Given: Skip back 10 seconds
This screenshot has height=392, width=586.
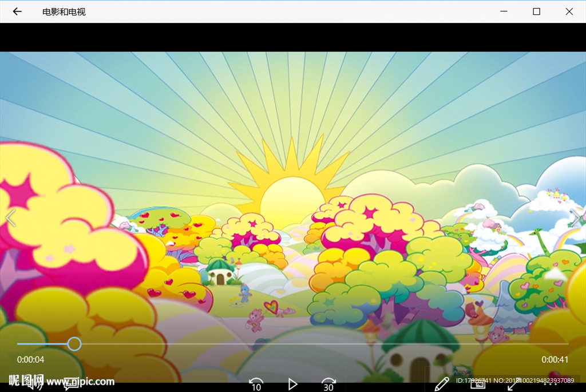Looking at the screenshot, I should click(x=256, y=385).
